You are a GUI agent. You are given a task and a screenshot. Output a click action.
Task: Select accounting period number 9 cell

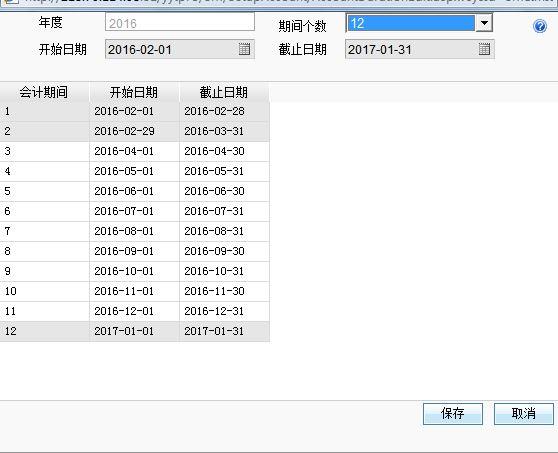pos(44,271)
